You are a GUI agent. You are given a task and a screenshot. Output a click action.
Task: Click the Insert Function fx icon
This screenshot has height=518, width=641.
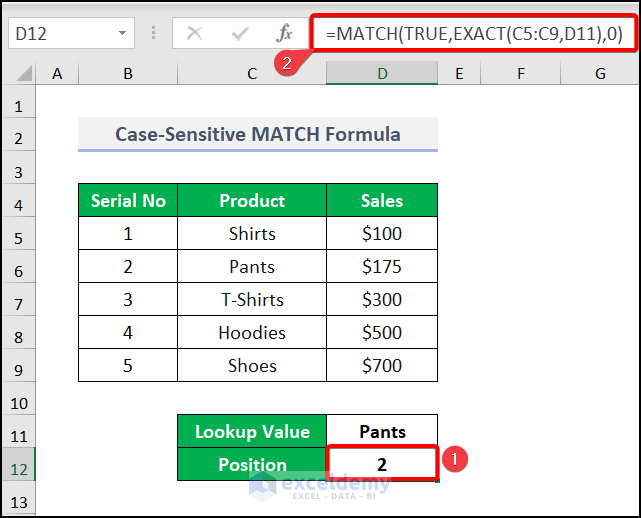tap(285, 33)
